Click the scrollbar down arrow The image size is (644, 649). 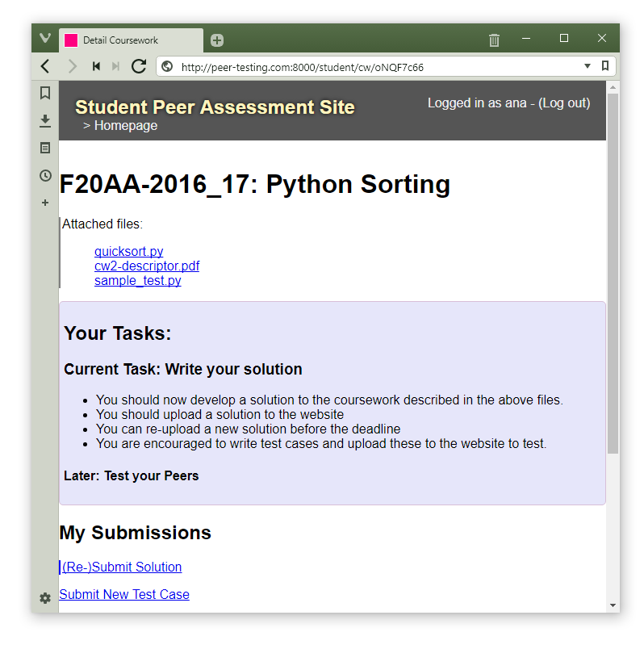(613, 605)
